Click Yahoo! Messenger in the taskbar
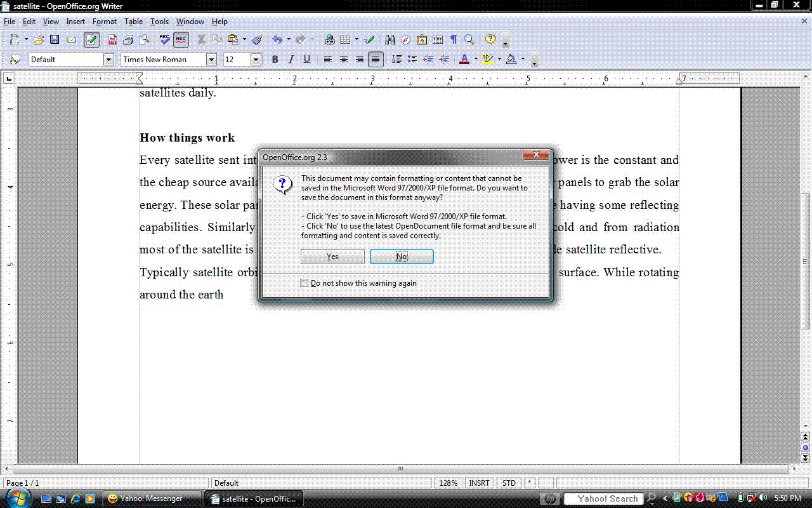 (x=151, y=498)
